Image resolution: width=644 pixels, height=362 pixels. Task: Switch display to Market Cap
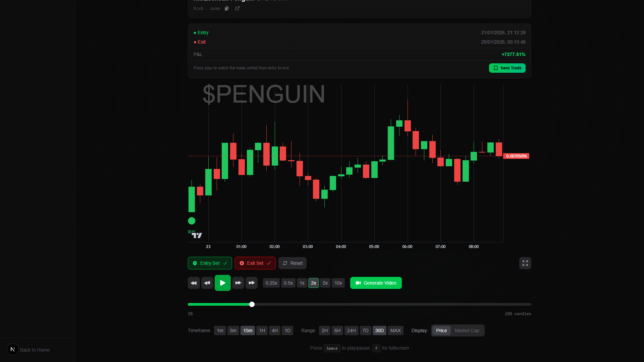coord(467,330)
